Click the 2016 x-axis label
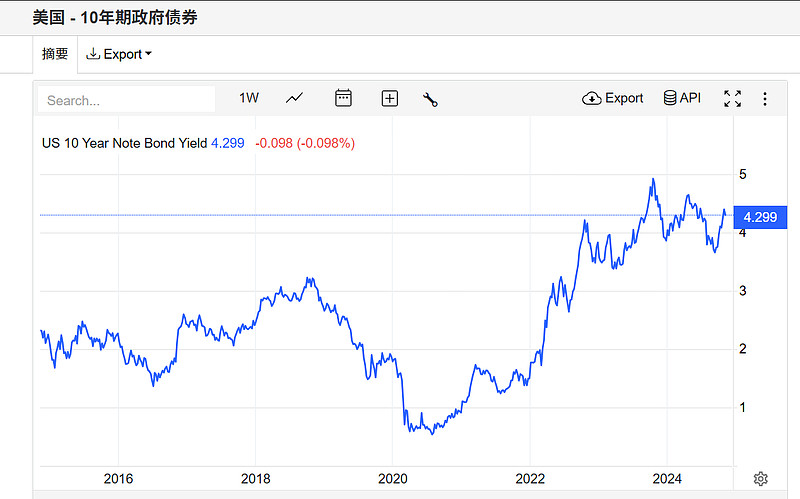 (118, 479)
